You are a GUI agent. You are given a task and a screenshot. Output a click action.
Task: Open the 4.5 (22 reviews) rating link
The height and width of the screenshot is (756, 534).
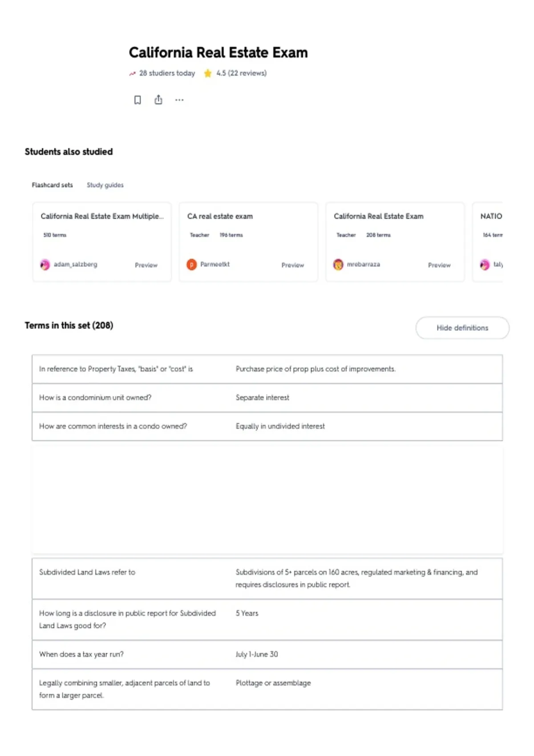tap(241, 73)
